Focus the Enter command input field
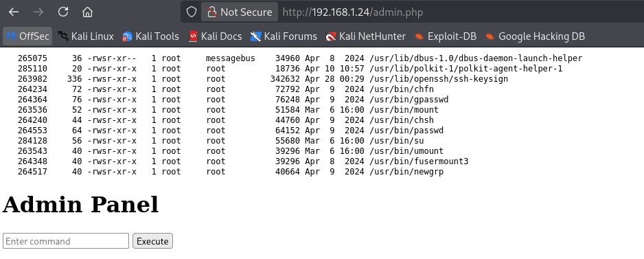Image resolution: width=644 pixels, height=259 pixels. tap(66, 241)
